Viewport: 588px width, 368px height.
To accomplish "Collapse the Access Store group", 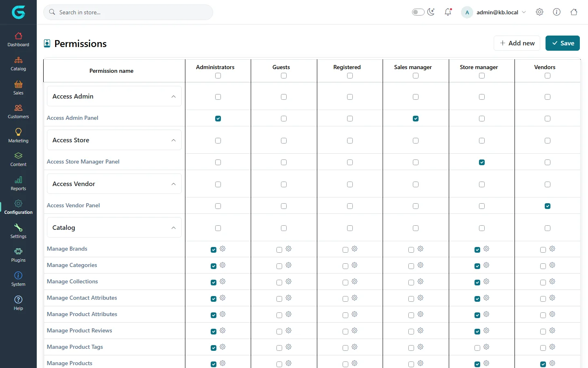I will pyautogui.click(x=114, y=140).
